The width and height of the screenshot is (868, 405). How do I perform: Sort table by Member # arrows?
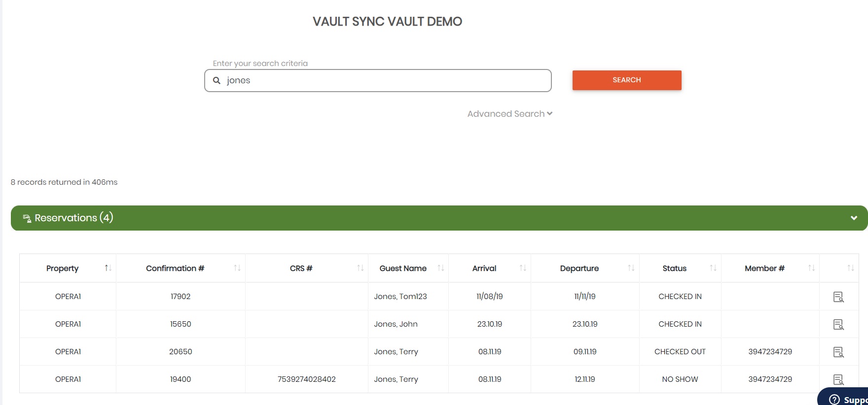[811, 268]
